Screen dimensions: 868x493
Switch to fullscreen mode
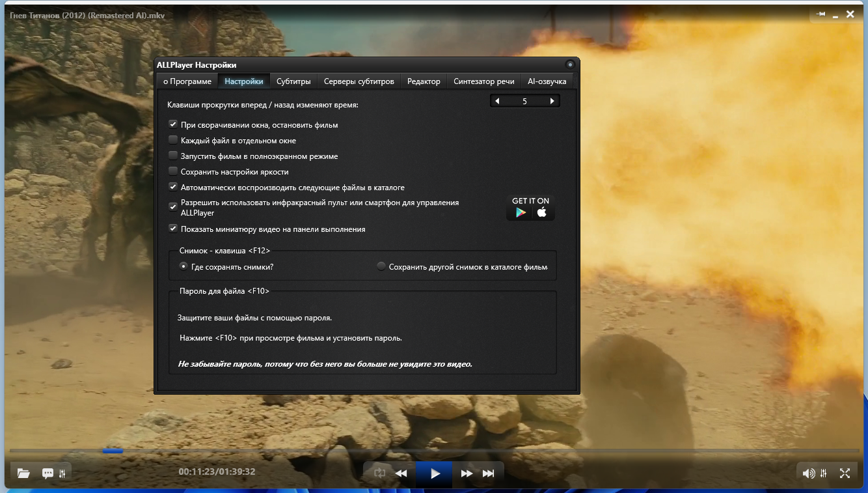point(845,473)
